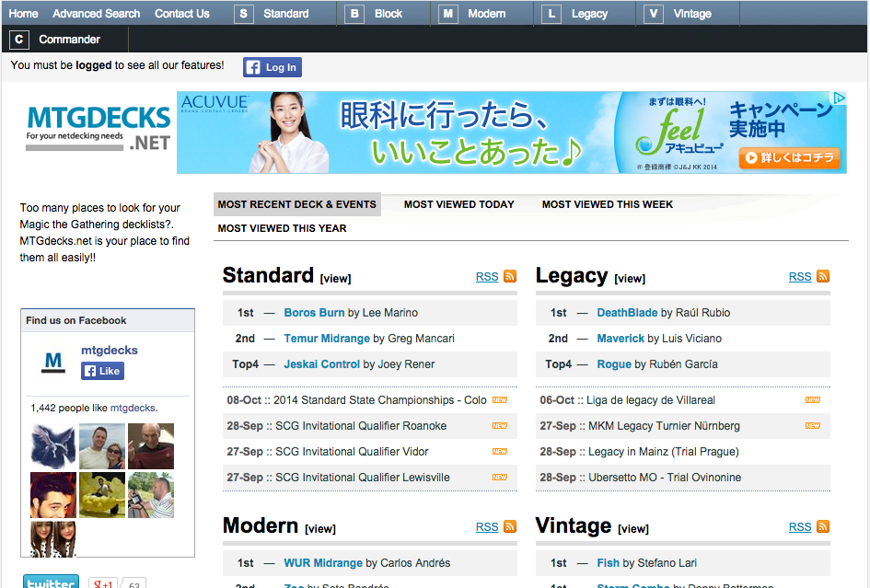
Task: Open the Standard format menu
Action: tap(285, 14)
